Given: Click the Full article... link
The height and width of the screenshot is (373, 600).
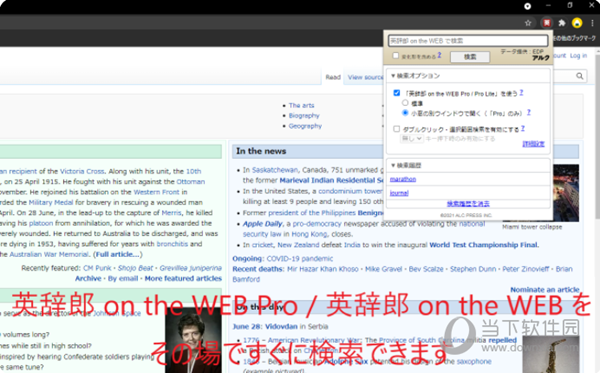Looking at the screenshot, I should (x=117, y=254).
